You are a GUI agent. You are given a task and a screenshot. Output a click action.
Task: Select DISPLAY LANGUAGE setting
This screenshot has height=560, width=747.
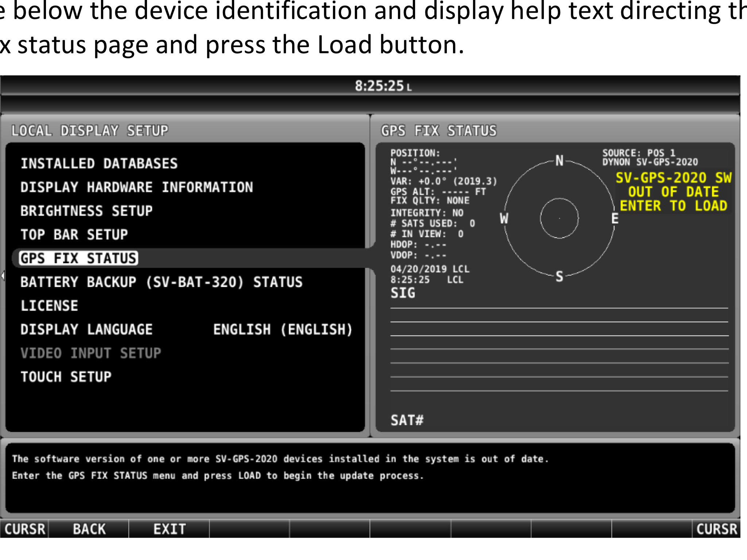tap(86, 329)
